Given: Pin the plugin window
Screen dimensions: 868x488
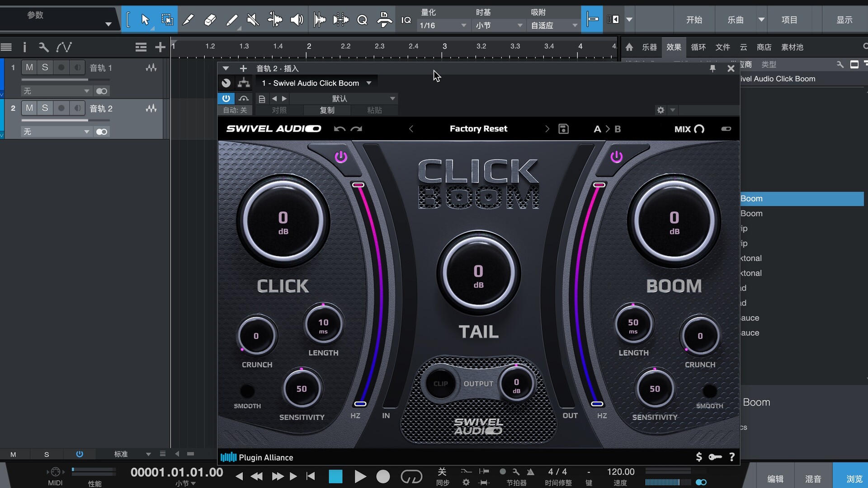Looking at the screenshot, I should [712, 68].
